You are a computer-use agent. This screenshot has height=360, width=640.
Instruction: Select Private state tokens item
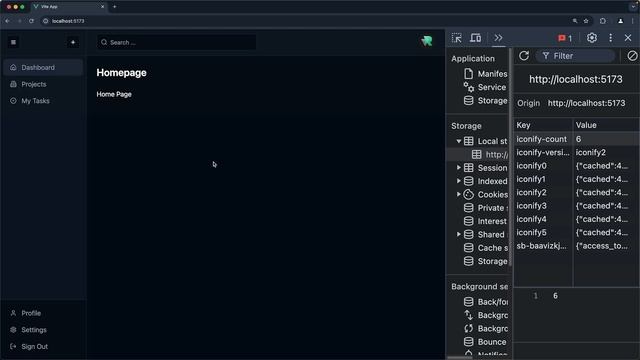click(x=486, y=208)
